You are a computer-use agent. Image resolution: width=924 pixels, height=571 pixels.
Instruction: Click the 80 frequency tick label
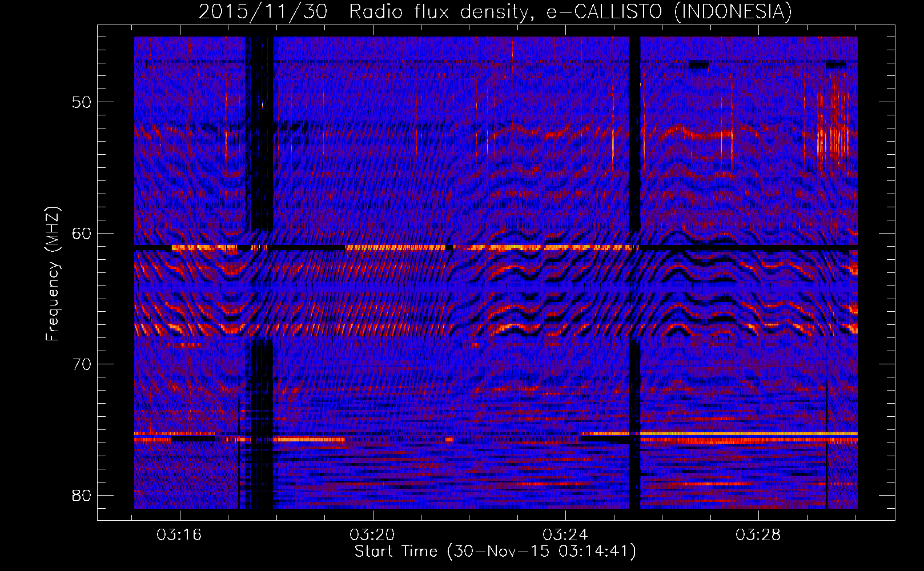82,495
